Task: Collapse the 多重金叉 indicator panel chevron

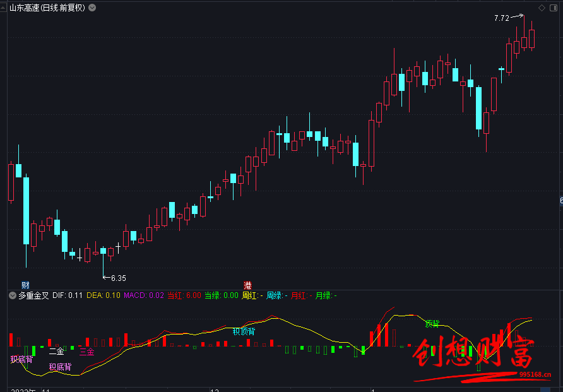Action: click(13, 296)
